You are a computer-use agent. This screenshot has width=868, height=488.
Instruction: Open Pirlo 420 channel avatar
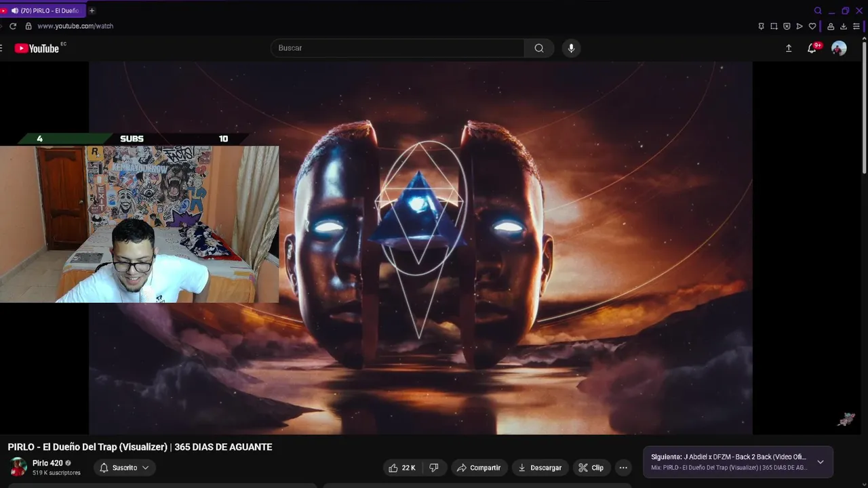pyautogui.click(x=18, y=467)
